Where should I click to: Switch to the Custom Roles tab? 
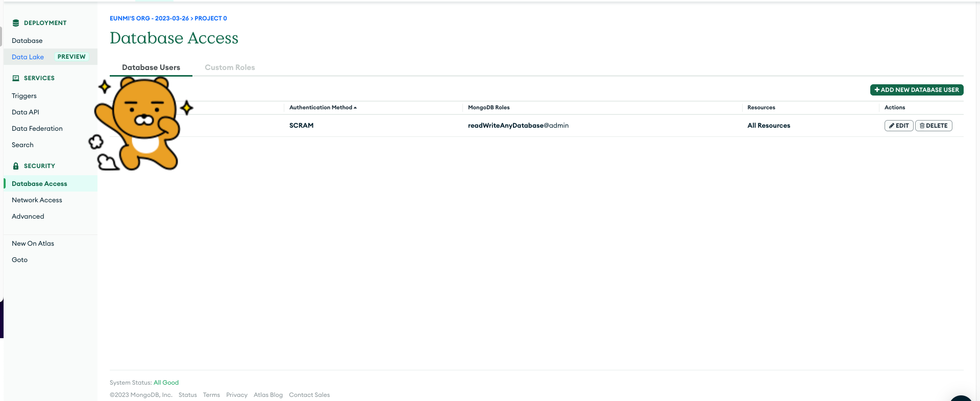coord(230,67)
